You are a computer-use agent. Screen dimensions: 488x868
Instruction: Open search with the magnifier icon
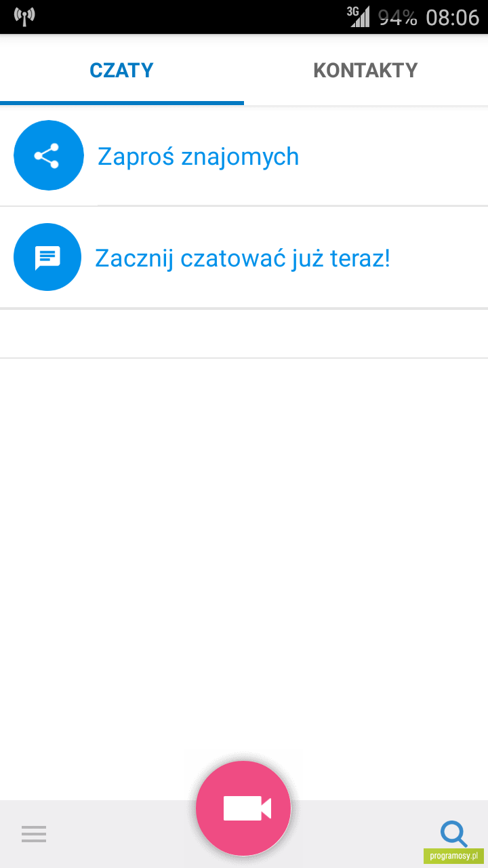pyautogui.click(x=453, y=833)
